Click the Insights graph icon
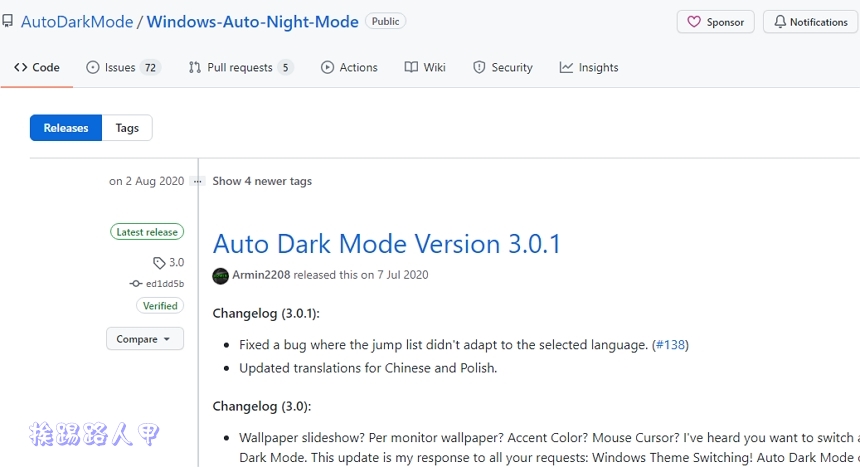Image resolution: width=860 pixels, height=467 pixels. 566,67
